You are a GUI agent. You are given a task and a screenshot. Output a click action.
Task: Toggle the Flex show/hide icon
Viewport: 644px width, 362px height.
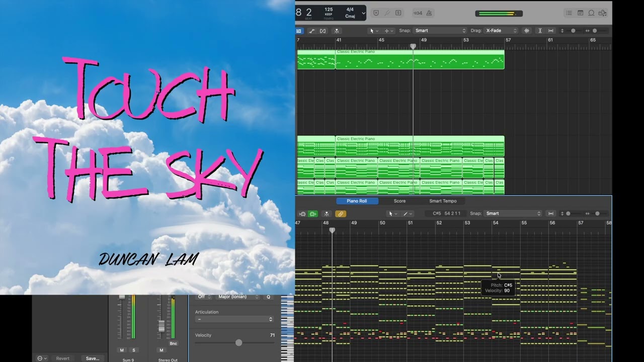click(323, 31)
